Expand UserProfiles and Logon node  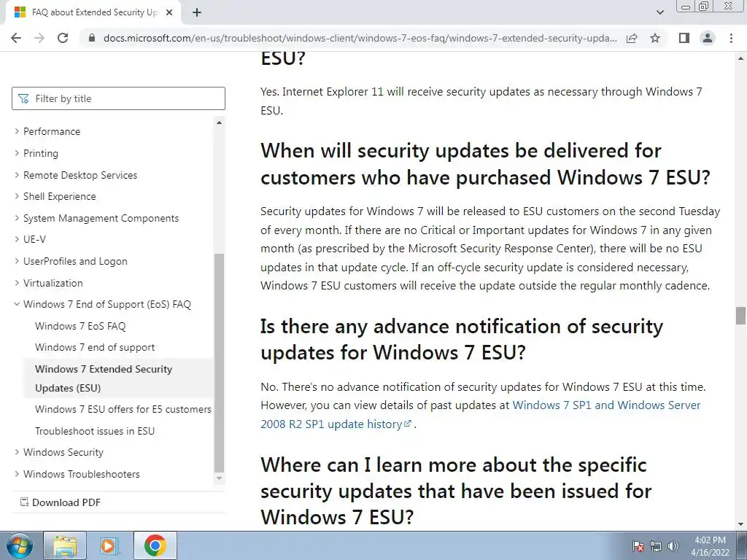(x=17, y=261)
